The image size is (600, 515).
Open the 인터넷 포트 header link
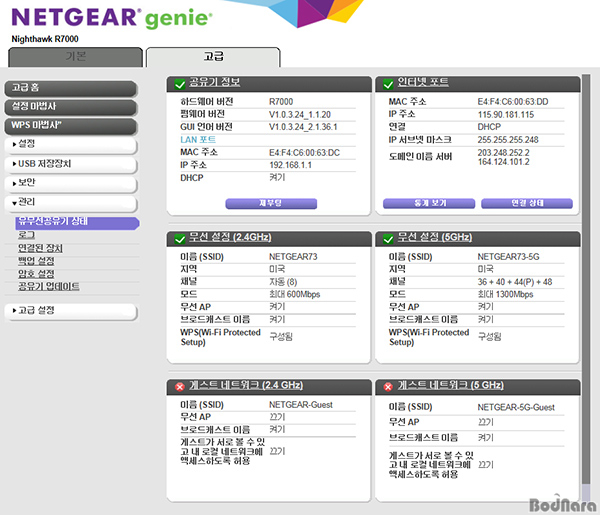coord(423,82)
